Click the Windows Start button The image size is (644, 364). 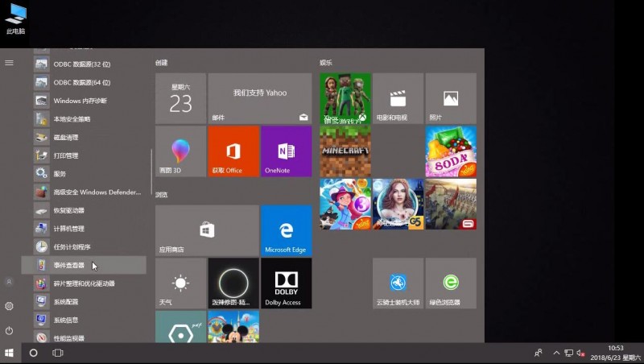pyautogui.click(x=9, y=353)
